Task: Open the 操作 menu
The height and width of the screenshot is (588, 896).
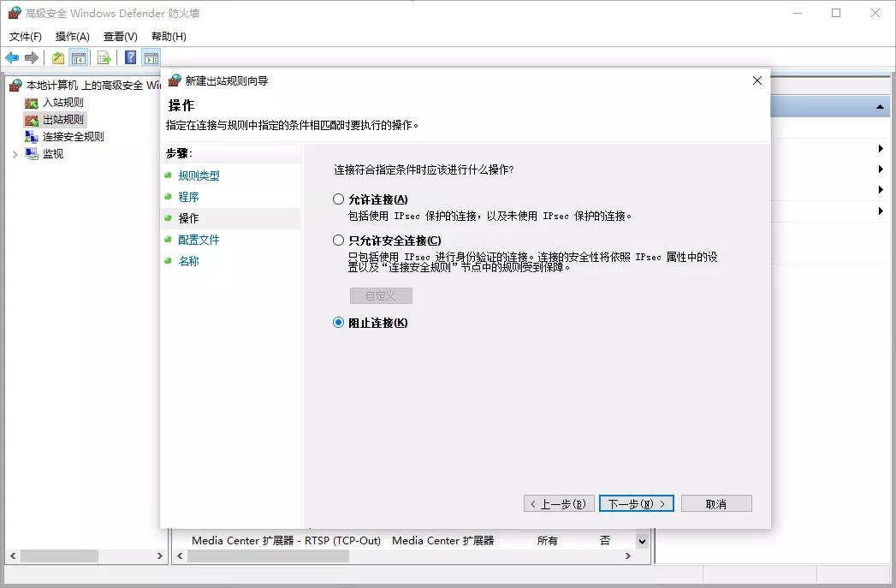Action: [73, 36]
